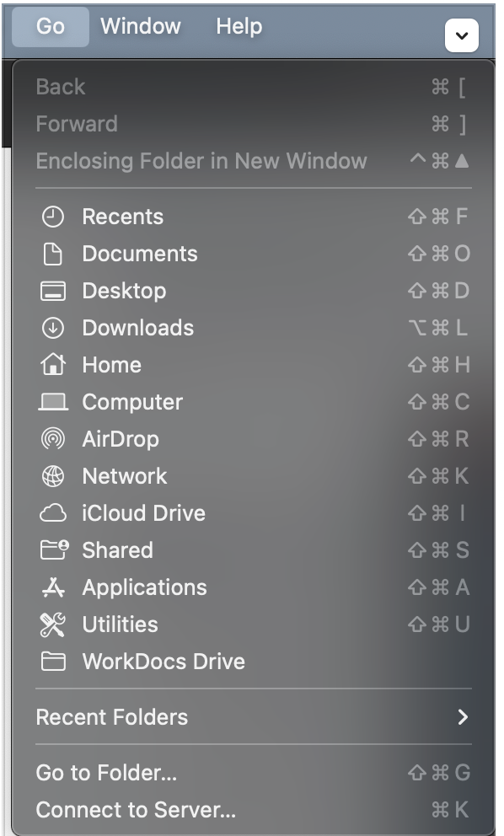Image resolution: width=504 pixels, height=836 pixels.
Task: Click the Recents clock icon
Action: 53,217
